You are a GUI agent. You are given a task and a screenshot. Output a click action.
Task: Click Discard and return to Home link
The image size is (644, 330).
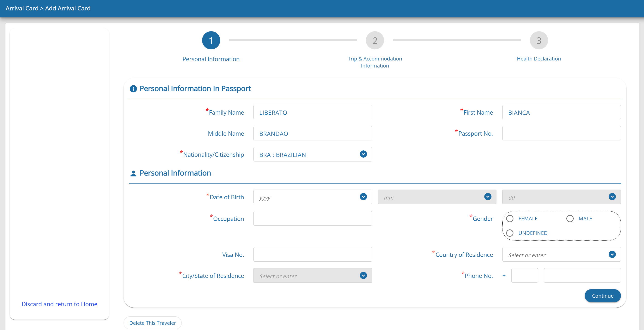coord(60,304)
